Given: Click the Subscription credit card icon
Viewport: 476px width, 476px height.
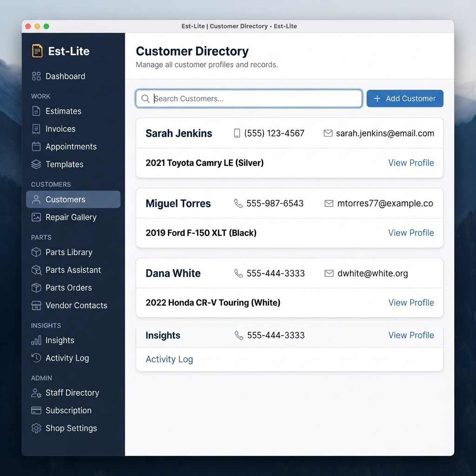Looking at the screenshot, I should click(36, 410).
